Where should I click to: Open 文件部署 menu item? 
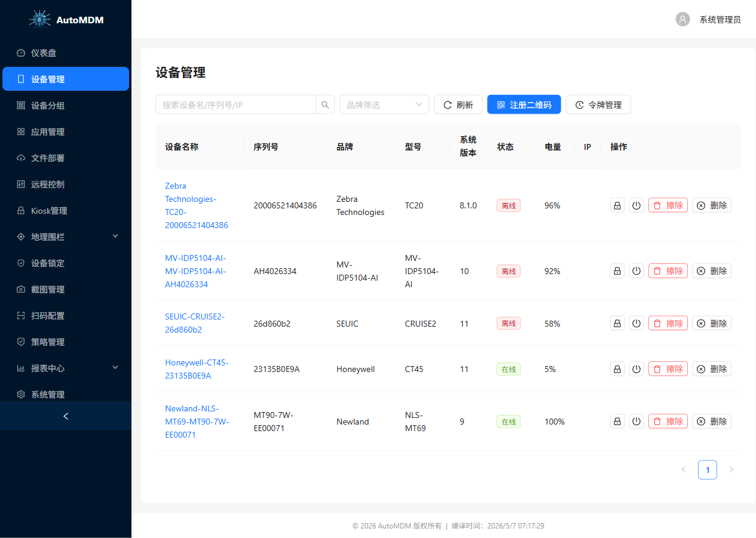[x=66, y=158]
